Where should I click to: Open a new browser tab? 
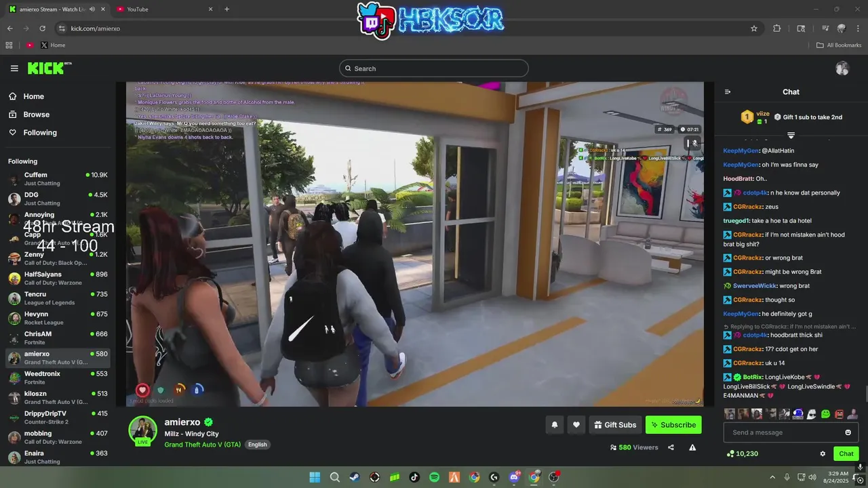point(226,9)
